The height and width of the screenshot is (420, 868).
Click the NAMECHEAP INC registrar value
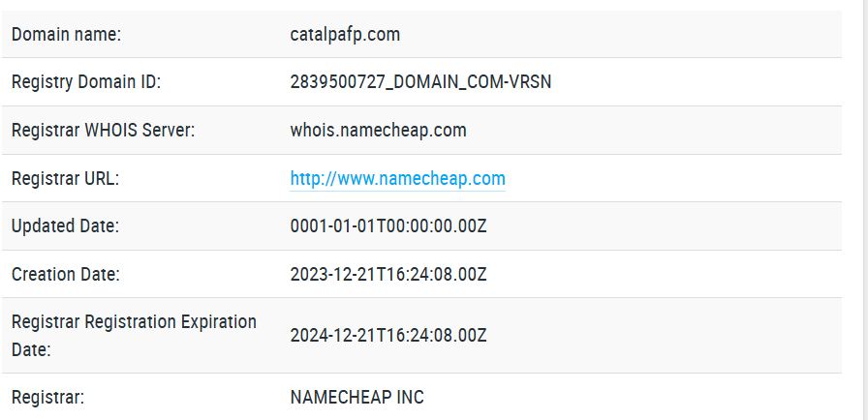[x=357, y=397]
